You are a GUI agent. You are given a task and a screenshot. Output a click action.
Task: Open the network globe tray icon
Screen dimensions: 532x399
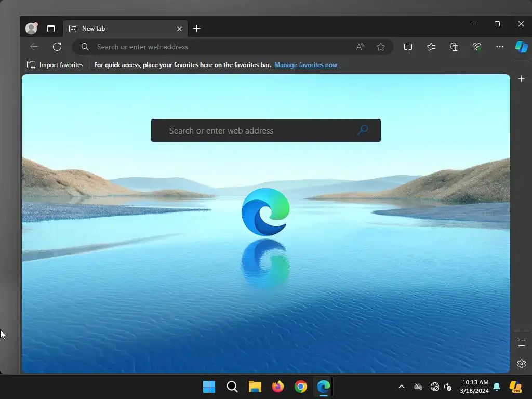tap(435, 387)
